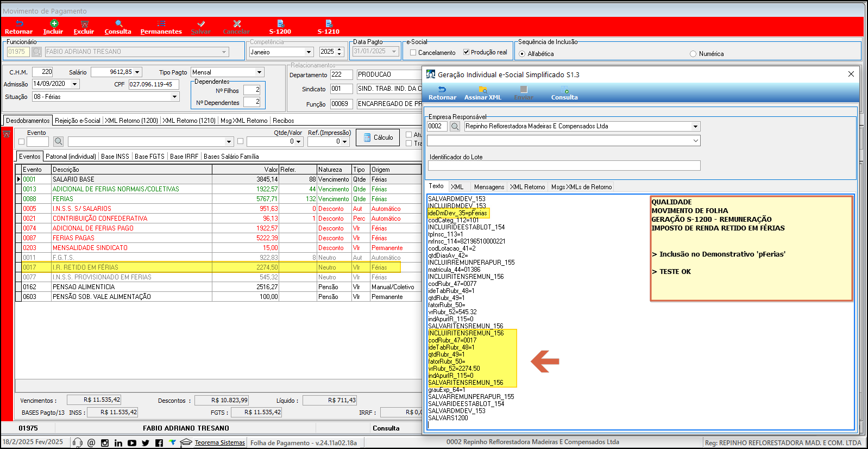Screen dimensions: 868x449
Task: Click the @ email icon in the status bar
Action: pyautogui.click(x=91, y=443)
